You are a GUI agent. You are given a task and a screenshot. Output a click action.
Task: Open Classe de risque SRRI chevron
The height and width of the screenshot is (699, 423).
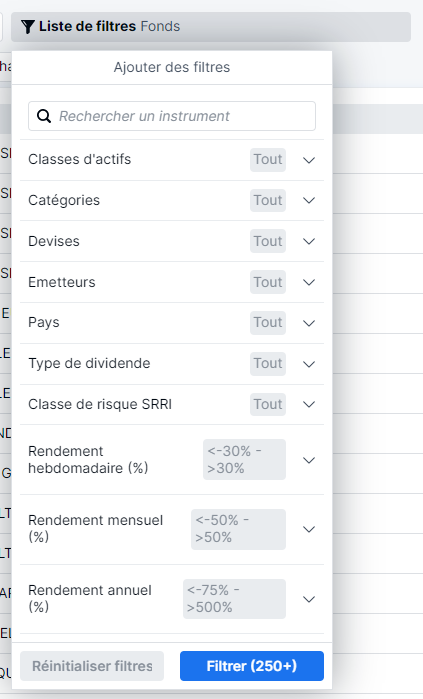click(x=309, y=404)
